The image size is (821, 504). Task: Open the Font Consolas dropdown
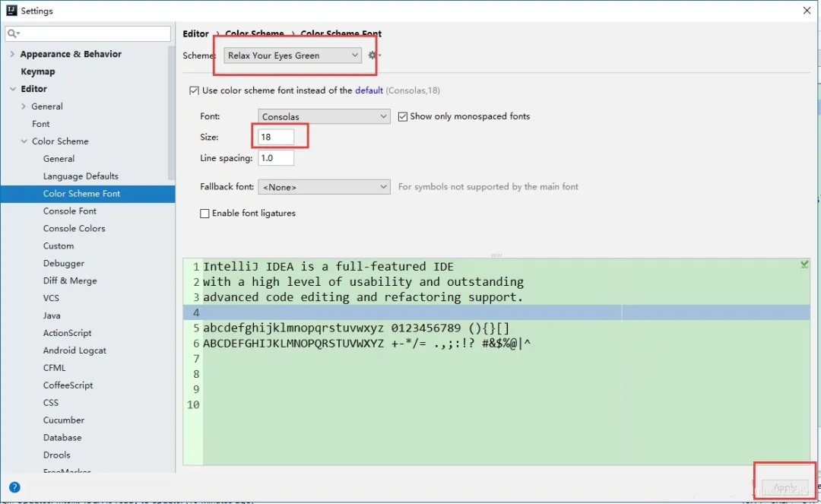324,117
